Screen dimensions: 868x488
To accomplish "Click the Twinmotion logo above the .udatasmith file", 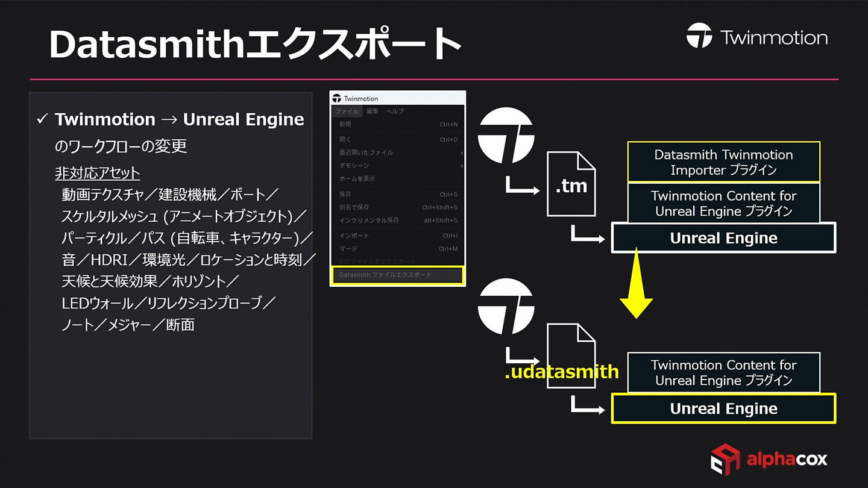I will [506, 307].
